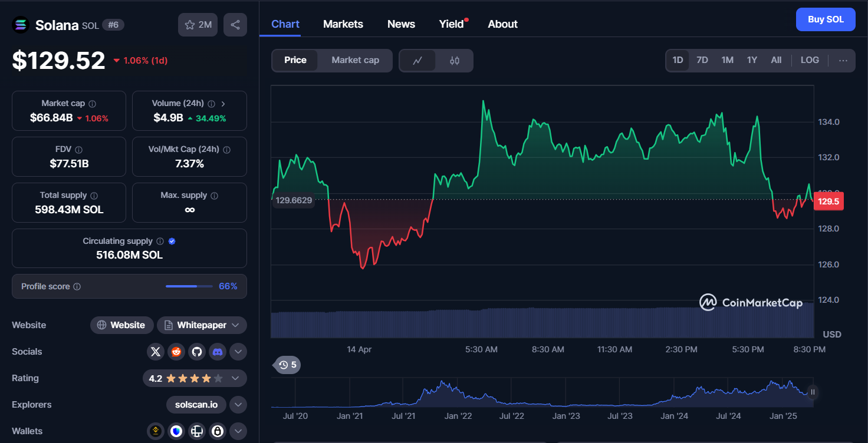
Task: Switch to line chart view icon
Action: point(417,60)
